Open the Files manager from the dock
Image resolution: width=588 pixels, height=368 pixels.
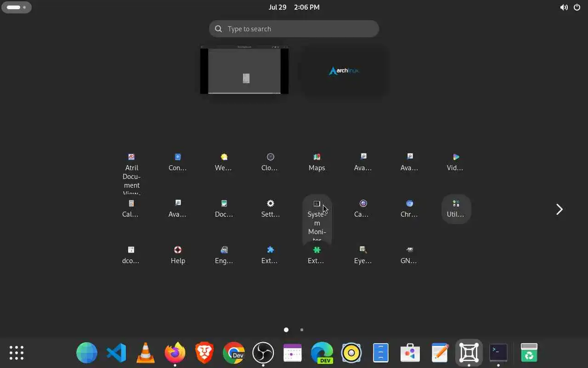point(381,353)
